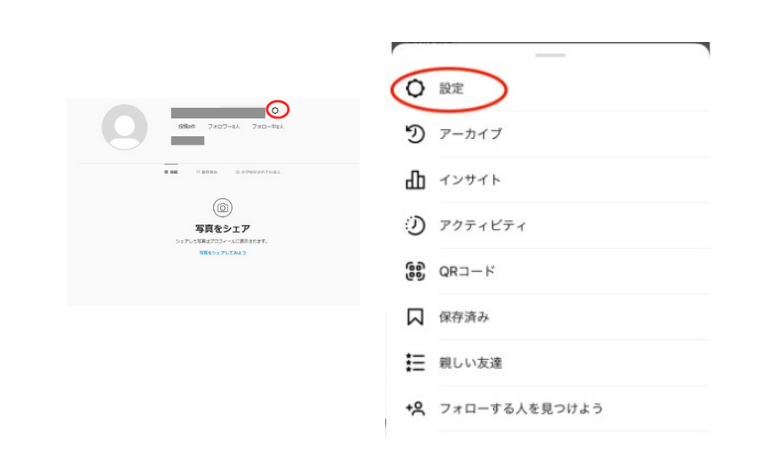Click the インサイト bar chart icon
Screen dimensions: 784x464
coord(415,180)
